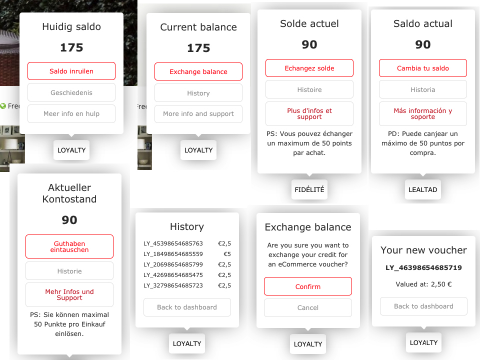Toggle the LEALTAD tab
Image resolution: width=480 pixels, height=360 pixels.
(x=423, y=189)
